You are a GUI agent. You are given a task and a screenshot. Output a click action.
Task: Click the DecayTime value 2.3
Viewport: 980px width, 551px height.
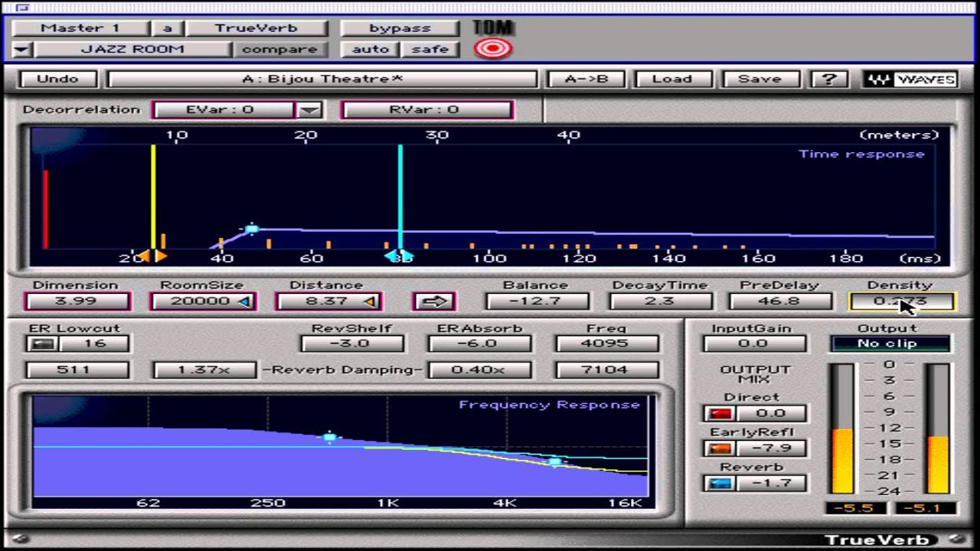pyautogui.click(x=659, y=302)
